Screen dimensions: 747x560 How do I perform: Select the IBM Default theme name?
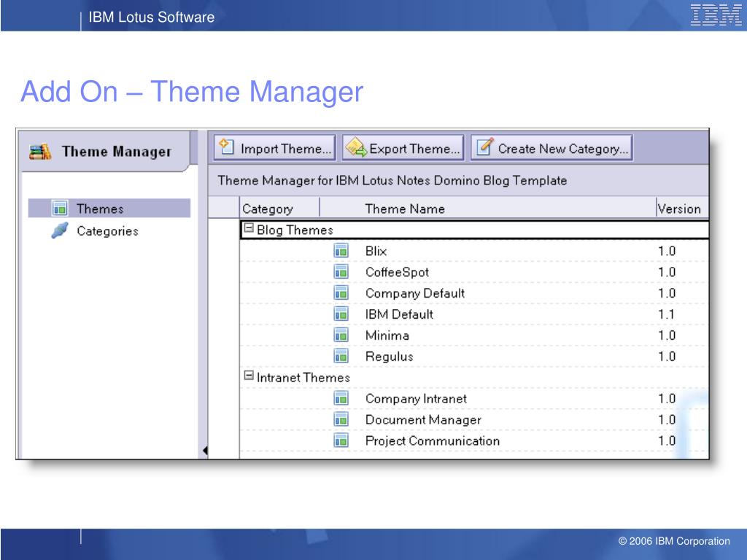pyautogui.click(x=399, y=314)
